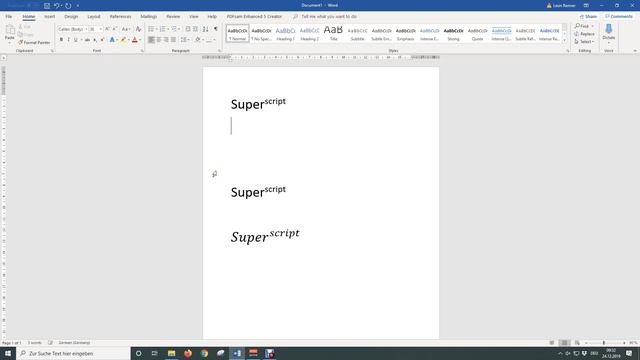Toggle Strikethrough formatting
The width and height of the screenshot is (640, 360).
pyautogui.click(x=87, y=40)
